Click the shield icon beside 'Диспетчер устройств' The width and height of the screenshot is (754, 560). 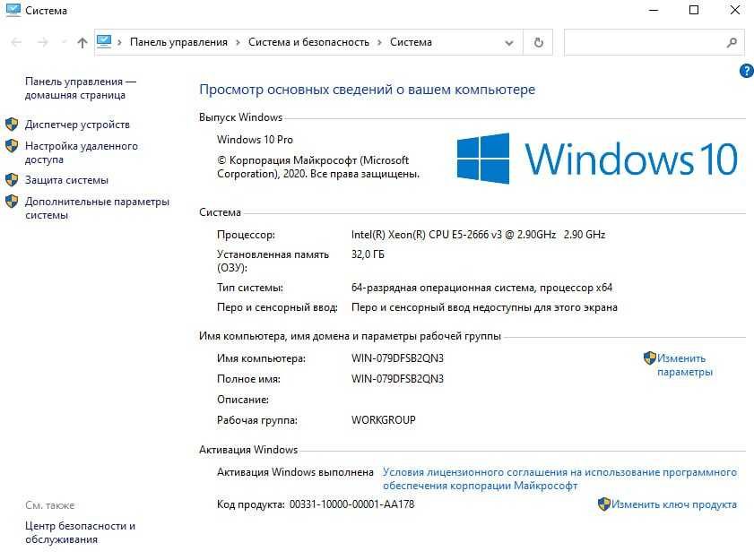[12, 125]
